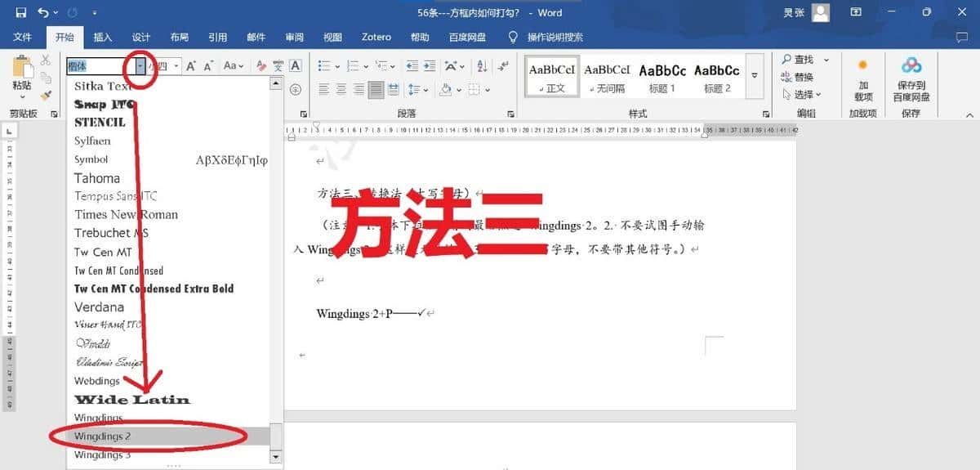
Task: Decrease font size with shrink font icon
Action: [x=208, y=66]
